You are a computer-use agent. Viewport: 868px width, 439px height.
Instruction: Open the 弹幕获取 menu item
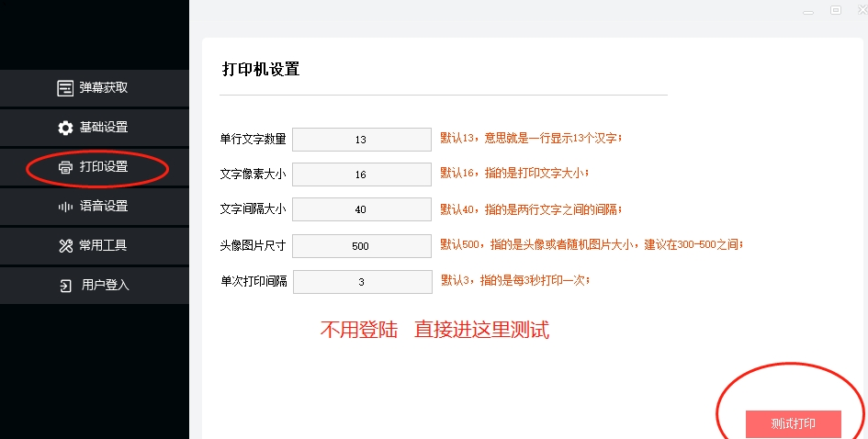pos(103,88)
